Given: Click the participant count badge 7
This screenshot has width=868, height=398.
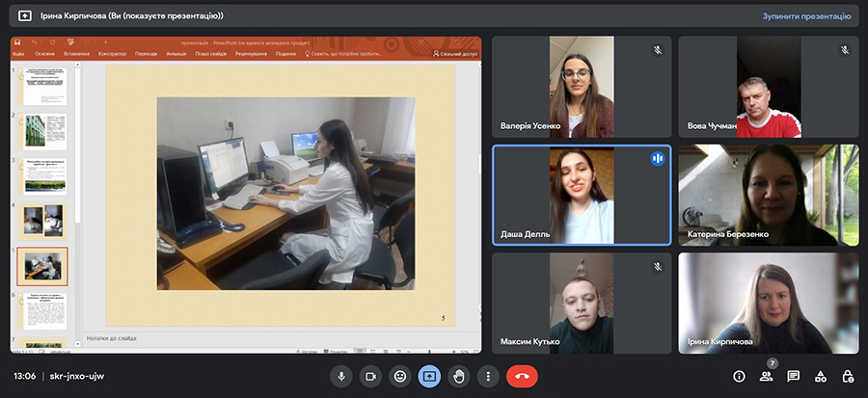Looking at the screenshot, I should click(773, 363).
